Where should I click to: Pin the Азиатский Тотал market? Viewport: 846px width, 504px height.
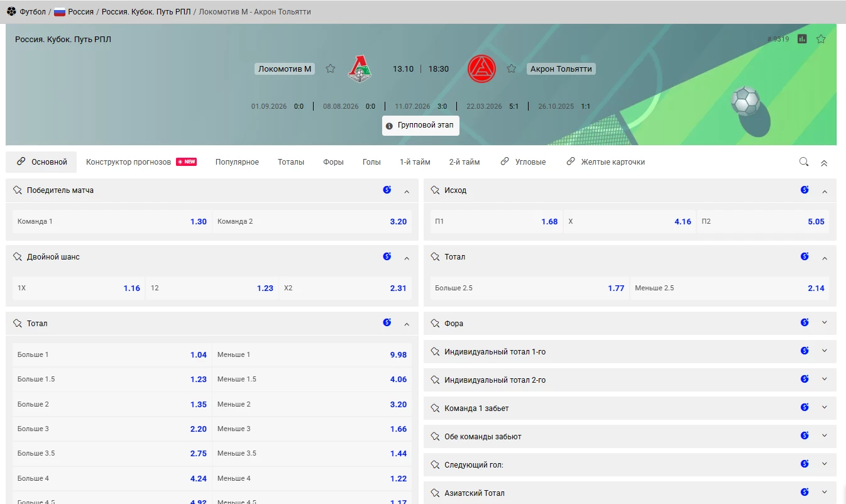click(x=435, y=493)
